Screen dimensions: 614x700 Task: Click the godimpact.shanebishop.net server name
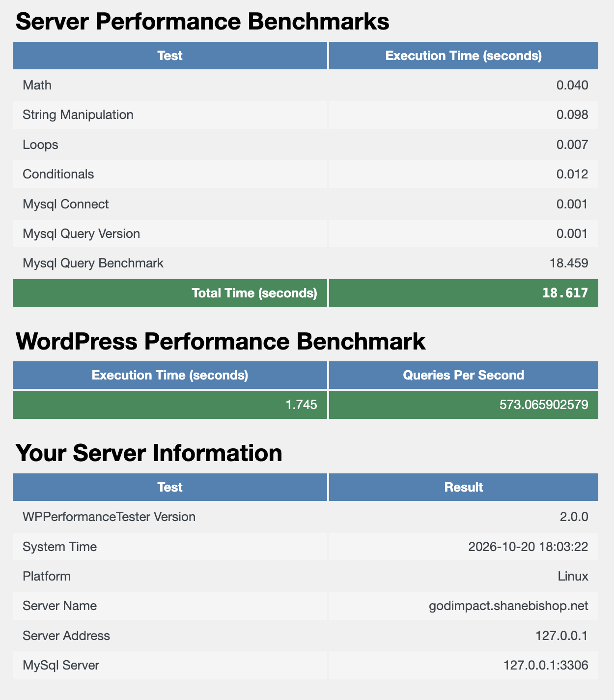pos(508,606)
